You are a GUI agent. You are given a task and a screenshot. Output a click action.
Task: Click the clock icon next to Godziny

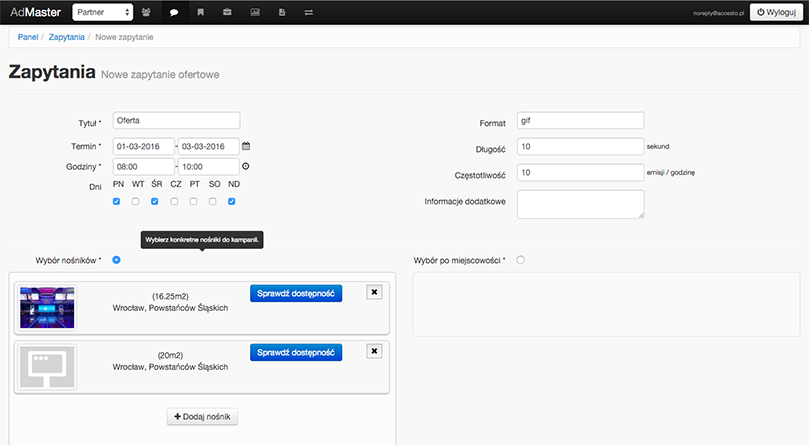pyautogui.click(x=246, y=166)
